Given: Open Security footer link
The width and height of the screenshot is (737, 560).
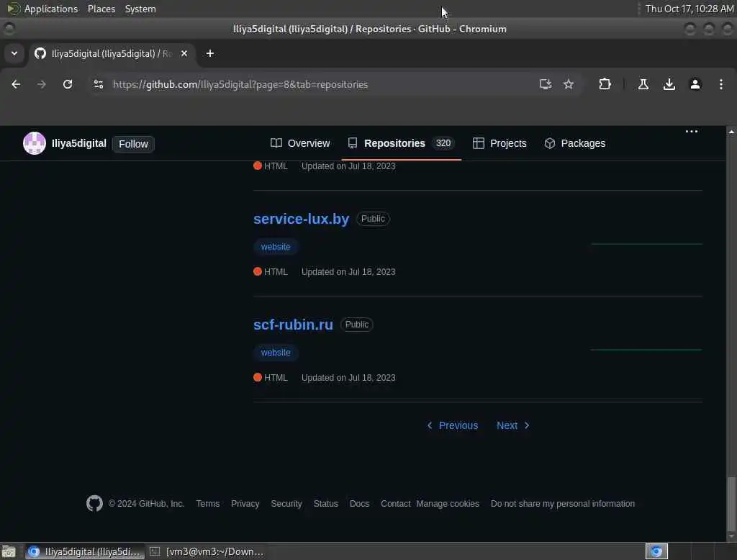Looking at the screenshot, I should click(x=286, y=503).
